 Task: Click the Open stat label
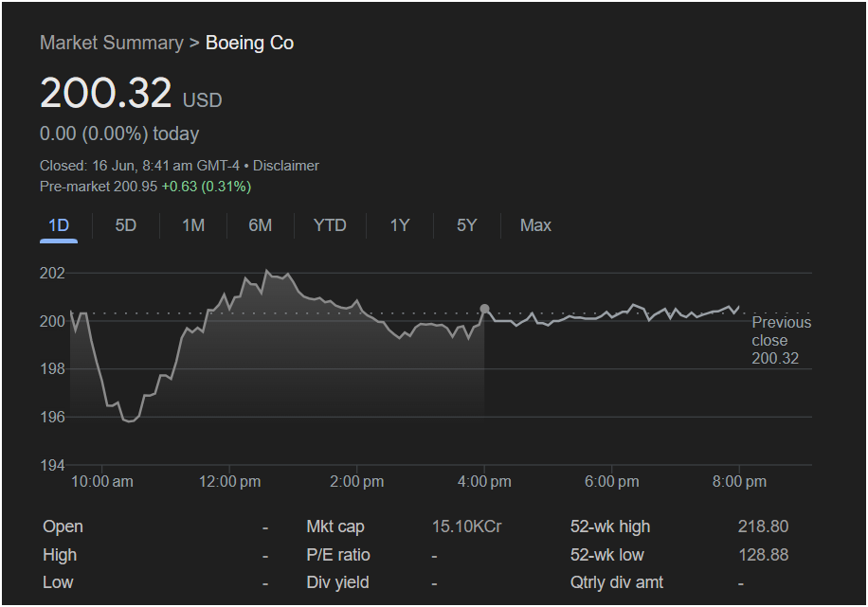63,527
